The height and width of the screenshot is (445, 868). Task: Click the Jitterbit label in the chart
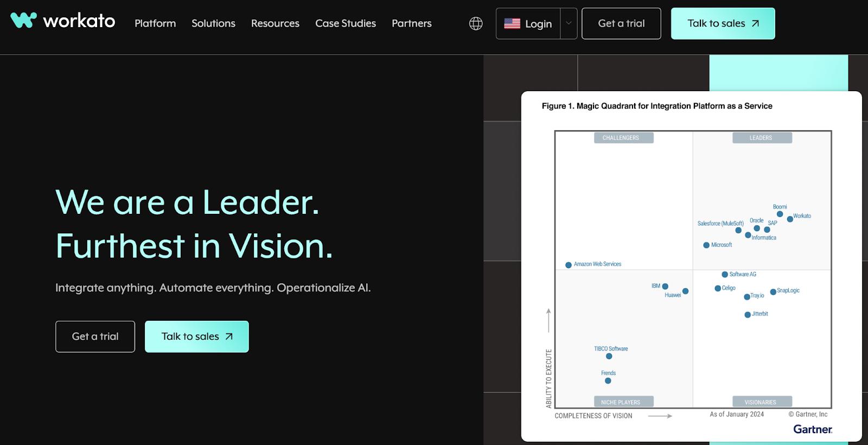pos(759,314)
